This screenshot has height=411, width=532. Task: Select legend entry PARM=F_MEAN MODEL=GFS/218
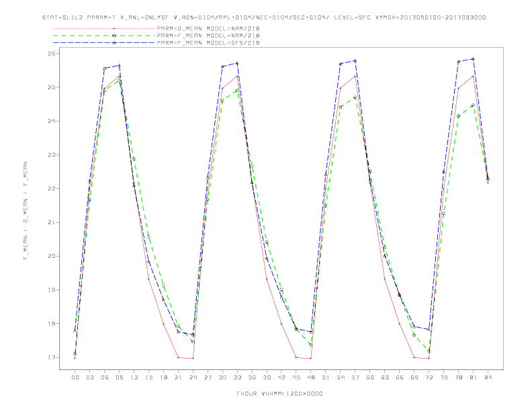[208, 43]
